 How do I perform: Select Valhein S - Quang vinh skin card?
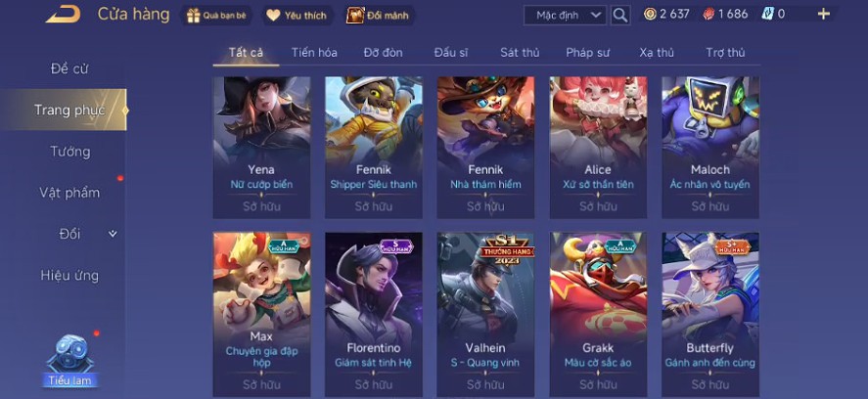click(x=485, y=314)
